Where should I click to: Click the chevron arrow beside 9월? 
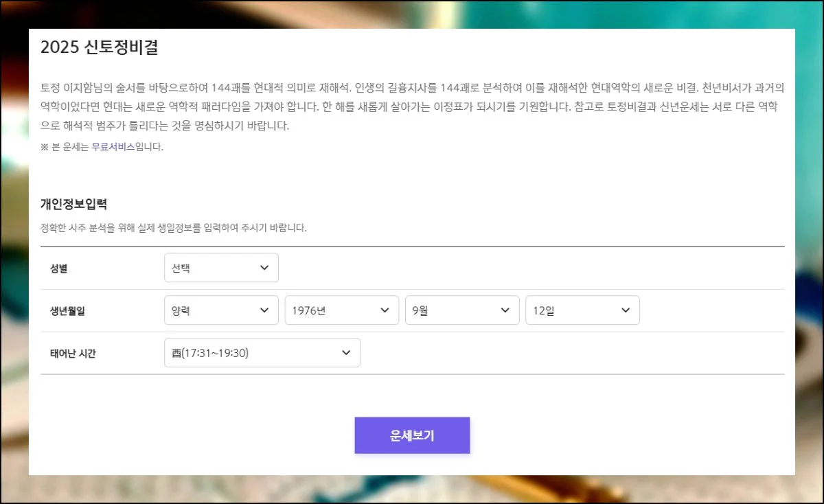coord(505,310)
